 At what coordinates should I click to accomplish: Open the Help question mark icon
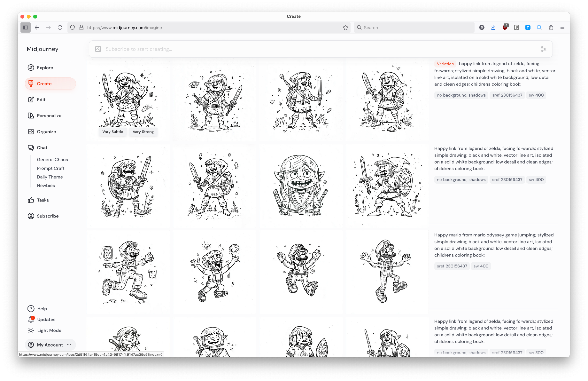pyautogui.click(x=31, y=309)
